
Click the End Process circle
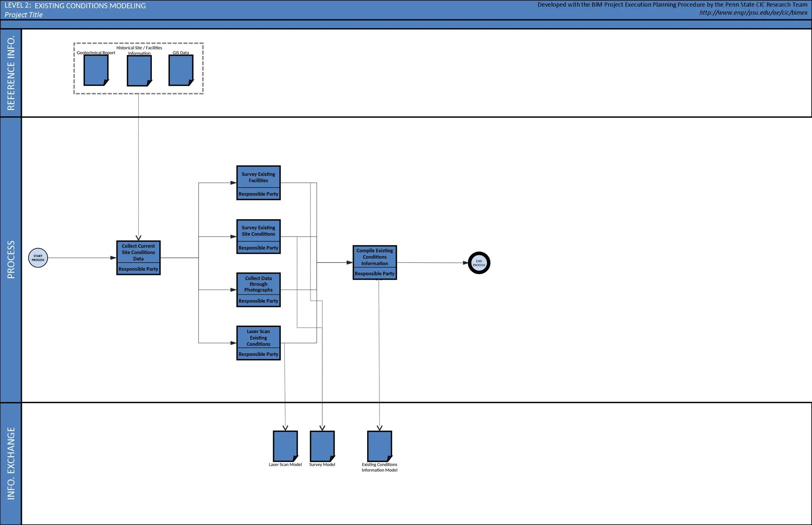(x=479, y=263)
